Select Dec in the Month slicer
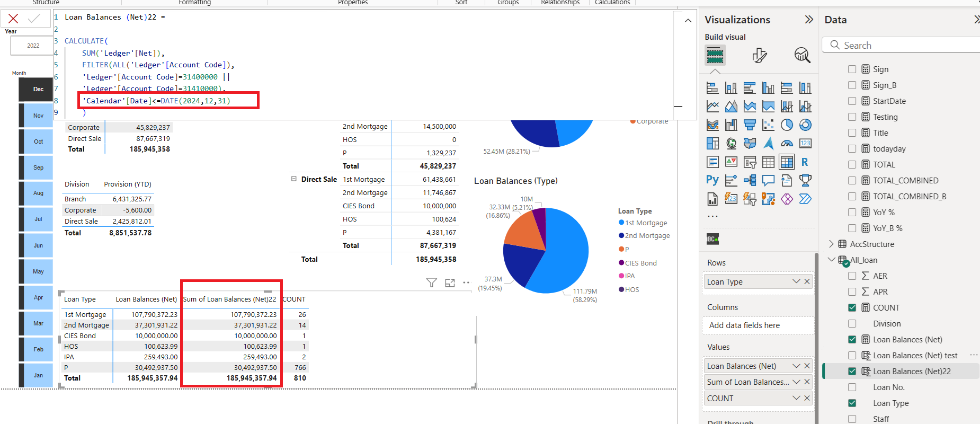Screen dimensions: 980x424 (x=36, y=90)
